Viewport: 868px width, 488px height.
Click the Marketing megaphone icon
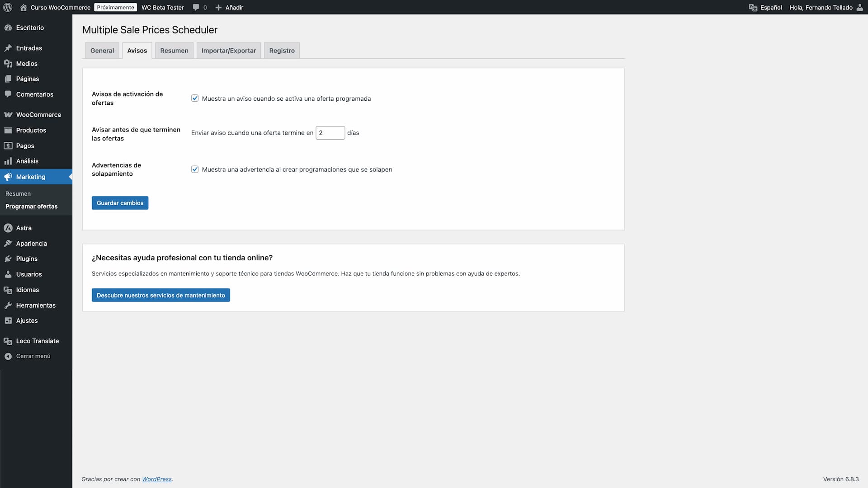(x=8, y=177)
